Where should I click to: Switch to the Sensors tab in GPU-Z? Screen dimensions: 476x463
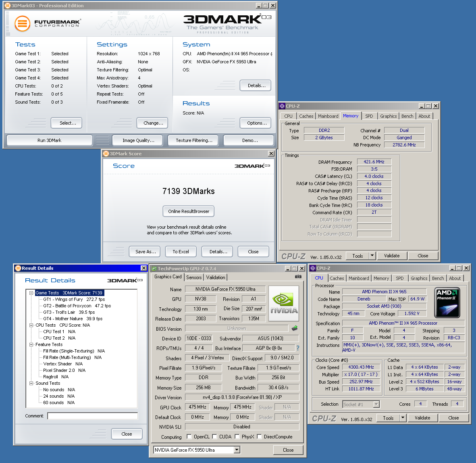click(x=194, y=277)
